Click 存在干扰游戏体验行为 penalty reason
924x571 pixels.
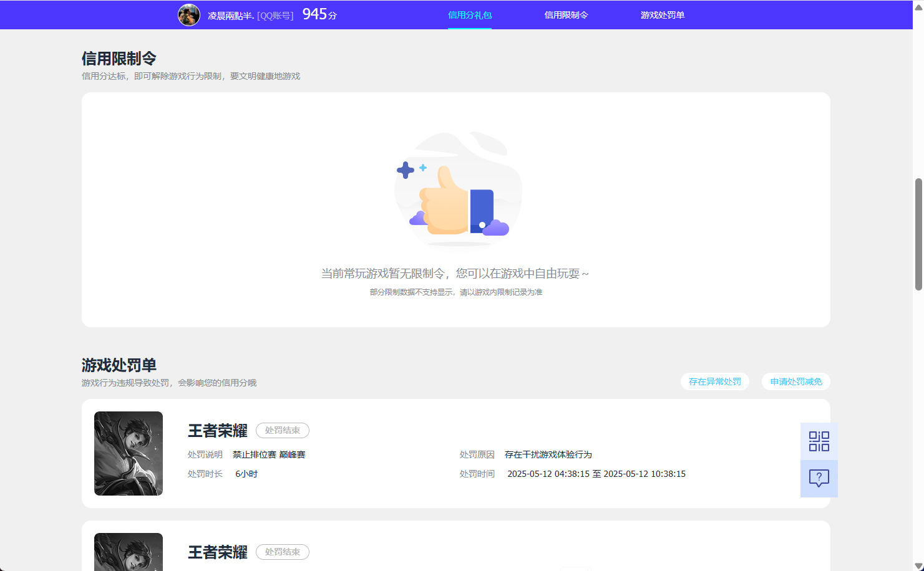pos(548,454)
